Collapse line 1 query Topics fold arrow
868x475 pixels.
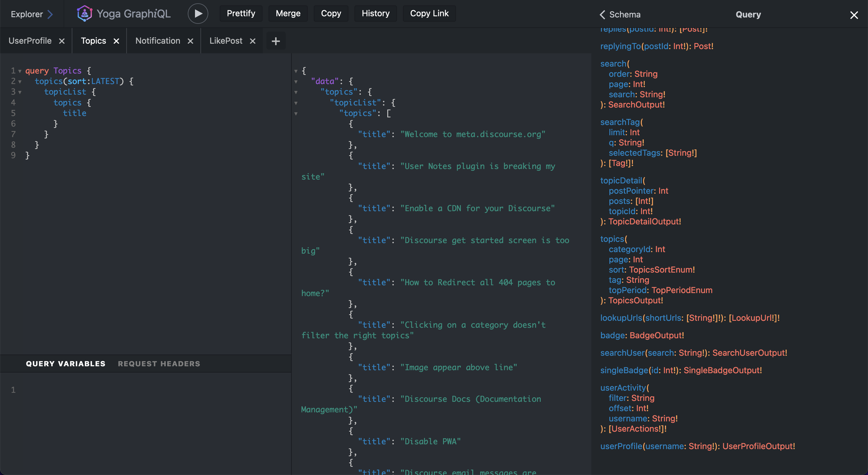click(x=20, y=71)
